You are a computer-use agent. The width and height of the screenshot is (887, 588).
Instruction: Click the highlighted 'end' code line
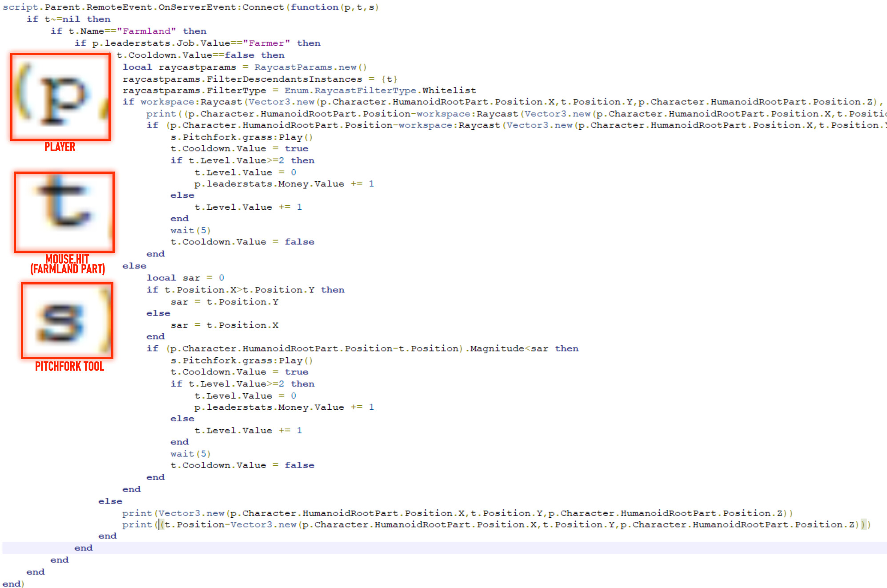tap(84, 548)
